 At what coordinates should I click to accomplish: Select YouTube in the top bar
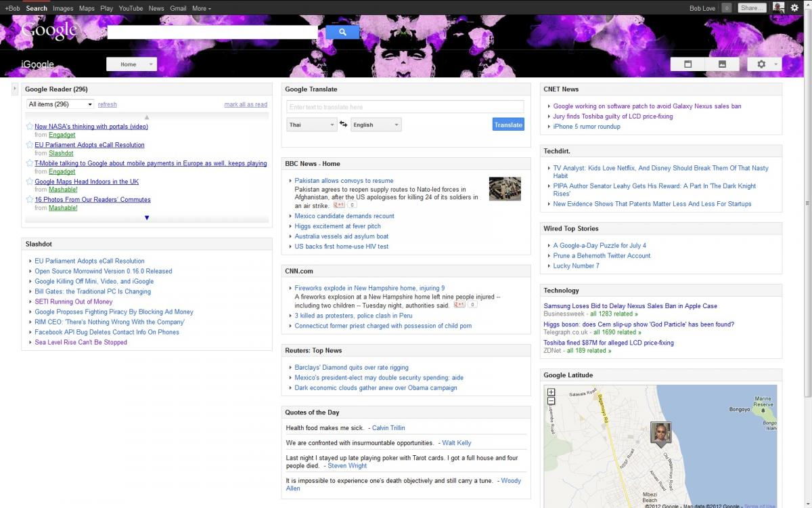(131, 8)
